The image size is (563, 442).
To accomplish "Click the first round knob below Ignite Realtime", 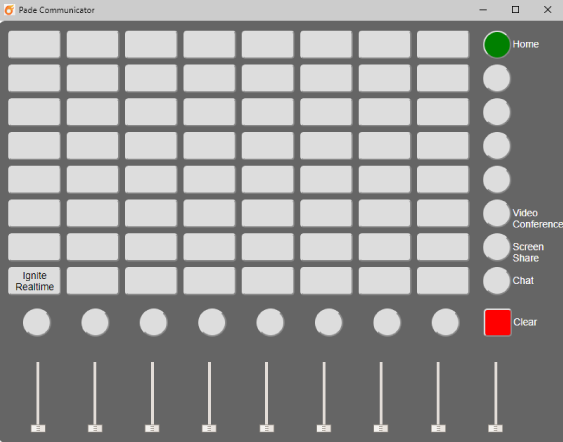I will 36,322.
